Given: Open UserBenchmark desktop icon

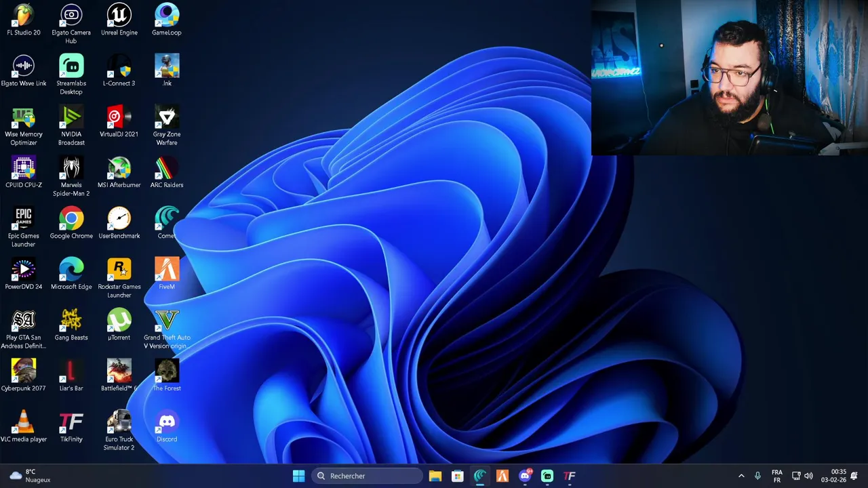Looking at the screenshot, I should pos(119,223).
